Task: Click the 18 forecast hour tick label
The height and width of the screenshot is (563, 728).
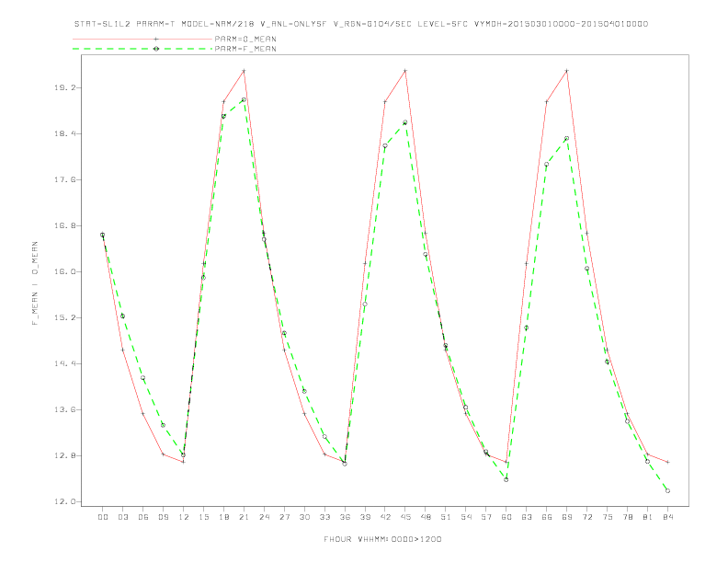Action: (223, 517)
